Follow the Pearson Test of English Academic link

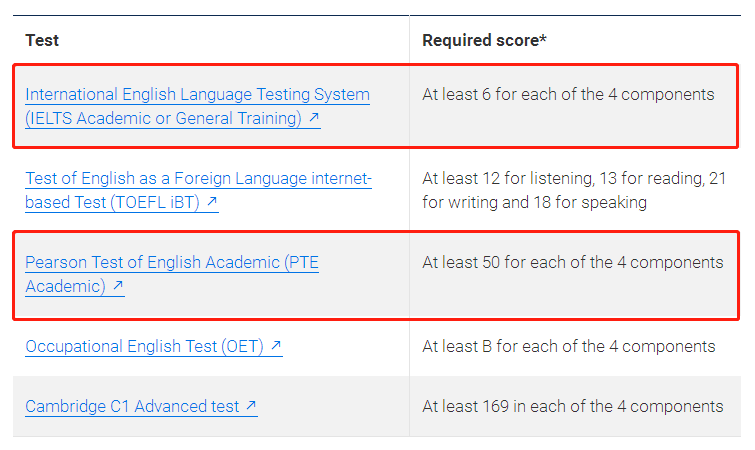click(172, 263)
